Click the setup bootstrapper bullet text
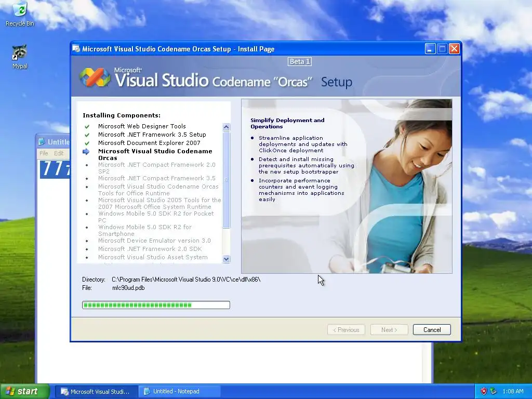Screen dimensions: 532x399 [307, 166]
